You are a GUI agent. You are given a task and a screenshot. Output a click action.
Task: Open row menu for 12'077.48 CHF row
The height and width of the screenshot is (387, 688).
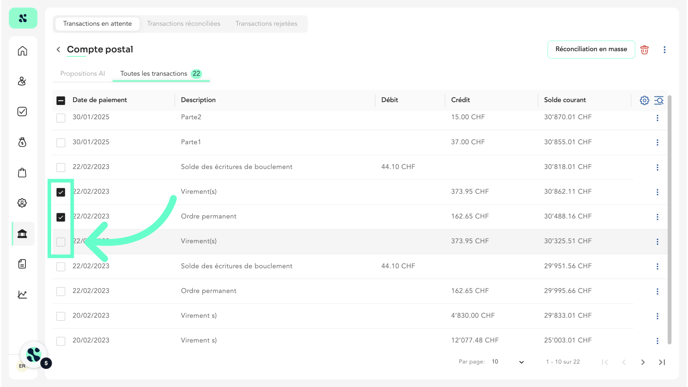tap(657, 340)
